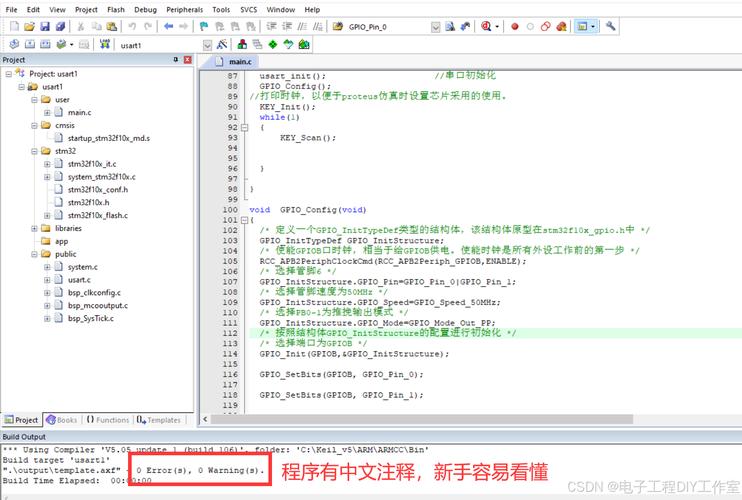
Task: Collapse the public folder
Action: coord(34,254)
